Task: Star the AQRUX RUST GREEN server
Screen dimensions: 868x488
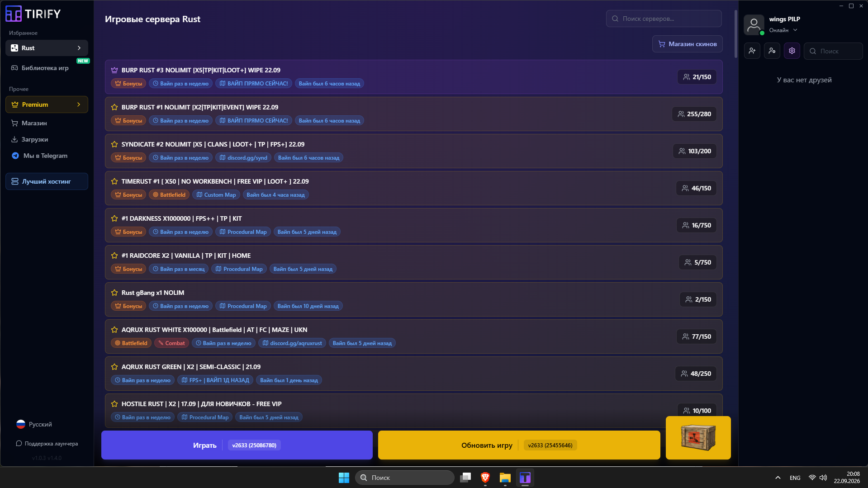Action: [114, 367]
